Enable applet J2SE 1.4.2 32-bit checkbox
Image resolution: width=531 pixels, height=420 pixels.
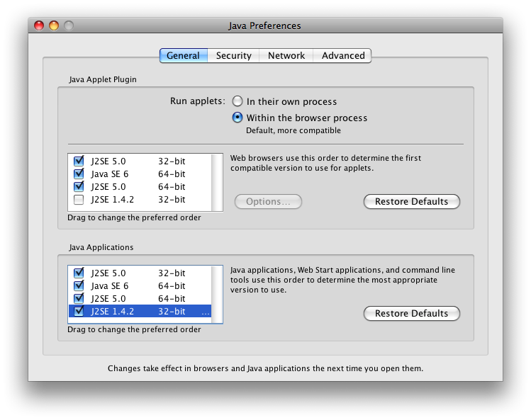79,199
